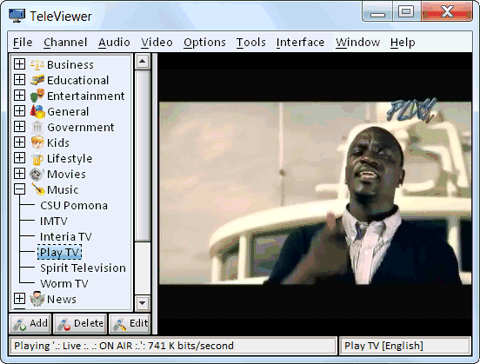Click the channel list scrollbar thumb
The image size is (480, 364).
point(143,155)
